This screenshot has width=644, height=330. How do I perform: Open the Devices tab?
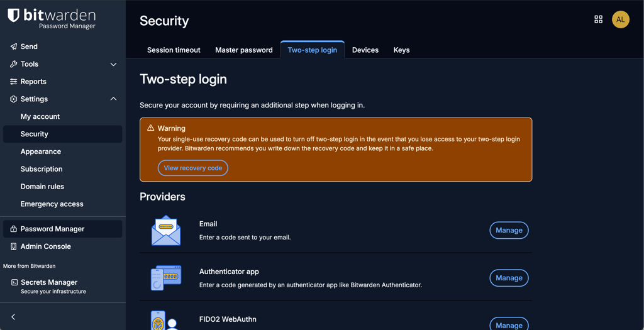coord(365,50)
